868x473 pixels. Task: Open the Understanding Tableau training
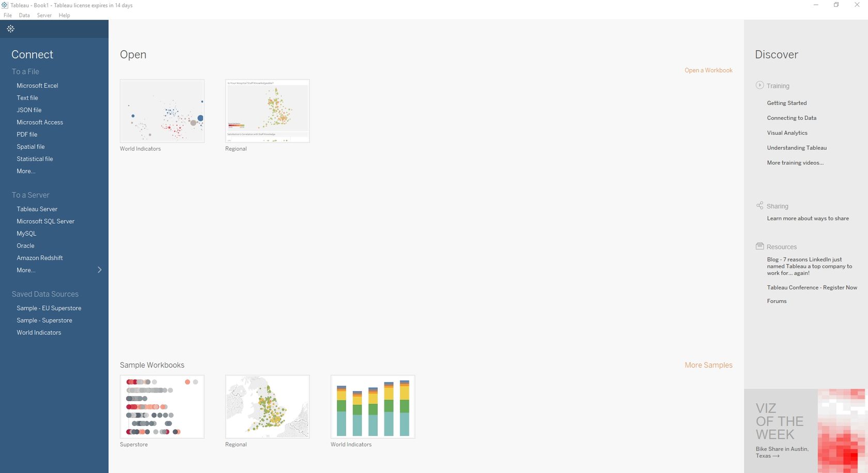pos(797,148)
